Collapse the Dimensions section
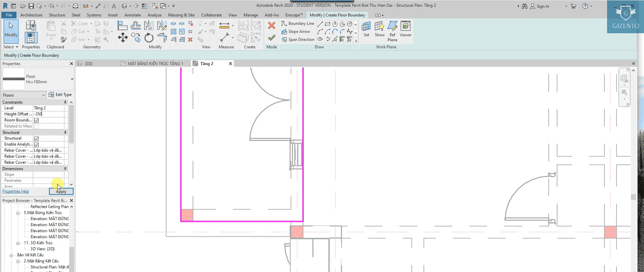 (65, 169)
